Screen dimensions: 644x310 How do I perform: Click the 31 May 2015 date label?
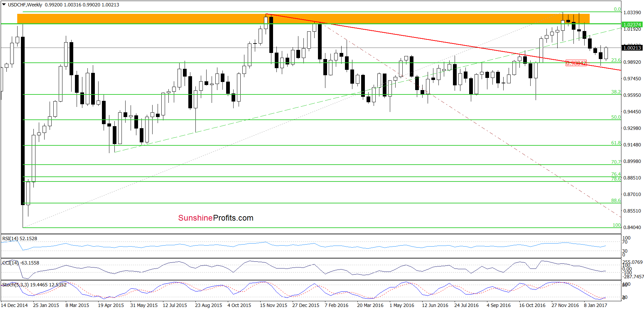(144, 305)
